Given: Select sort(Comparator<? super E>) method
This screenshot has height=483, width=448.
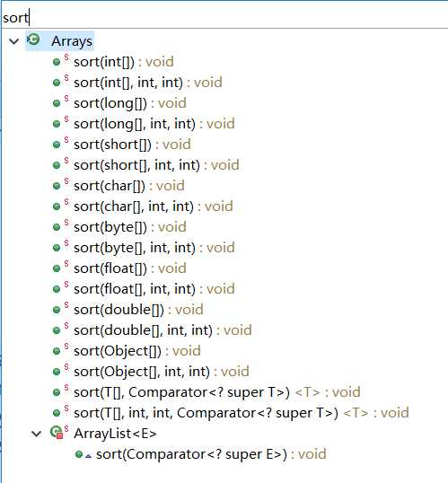Looking at the screenshot, I should pyautogui.click(x=211, y=454).
